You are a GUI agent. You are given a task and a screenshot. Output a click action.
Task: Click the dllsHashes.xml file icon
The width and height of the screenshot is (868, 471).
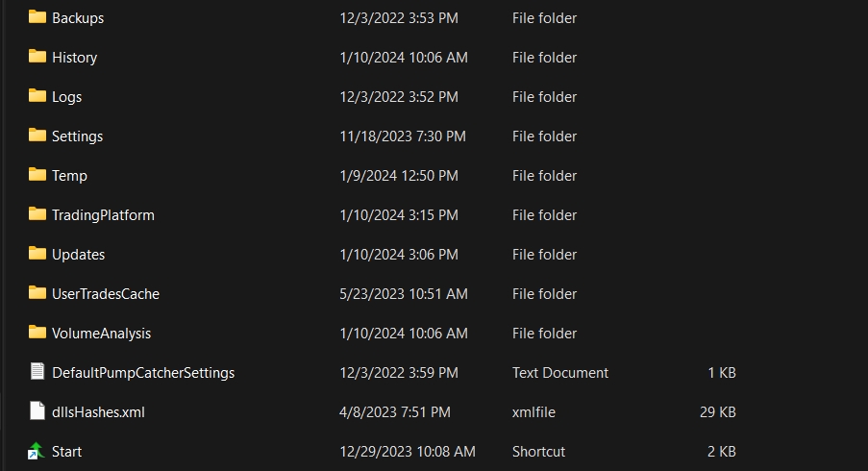[x=37, y=411]
